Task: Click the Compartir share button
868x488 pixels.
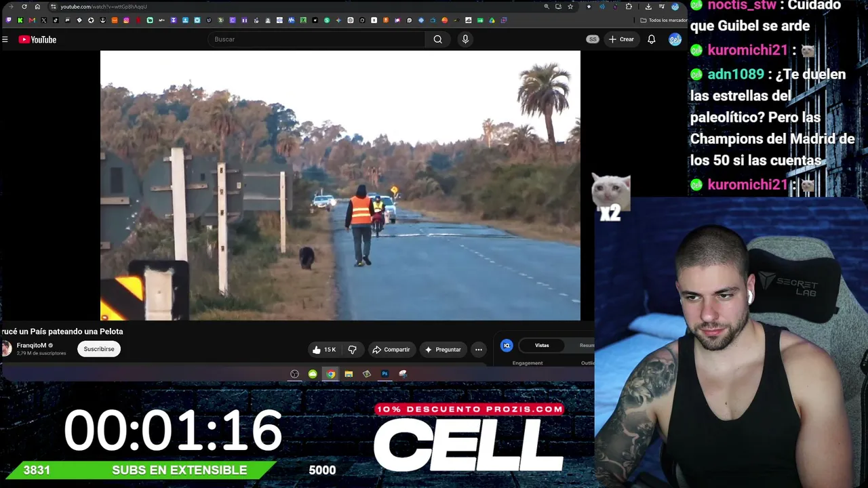Action: (x=391, y=350)
